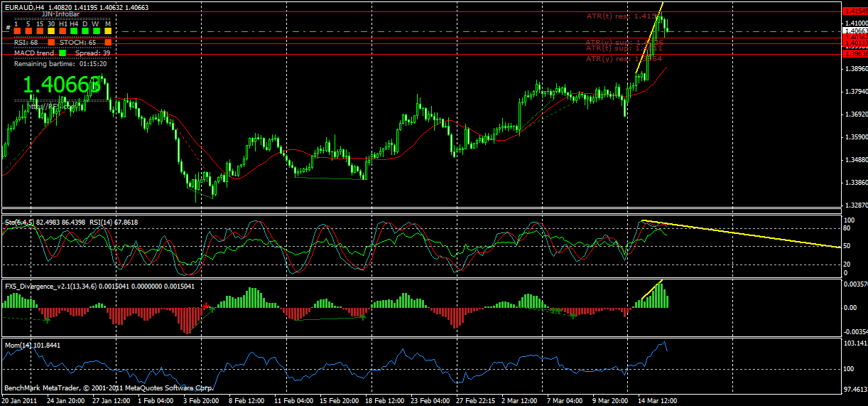The height and width of the screenshot is (406, 868).
Task: Click the Spread: 39 value
Action: (x=93, y=53)
